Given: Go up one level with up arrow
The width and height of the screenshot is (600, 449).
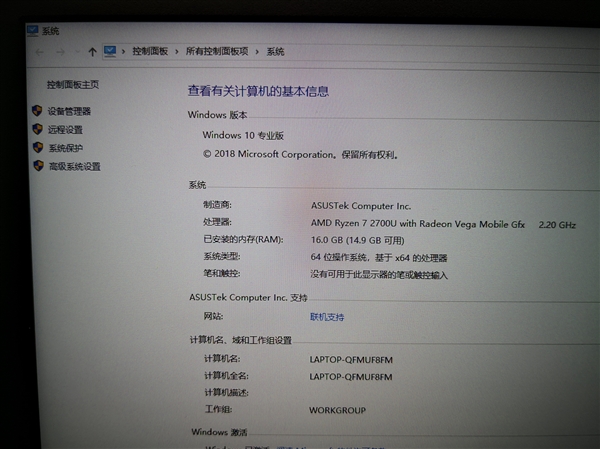Looking at the screenshot, I should pos(92,52).
